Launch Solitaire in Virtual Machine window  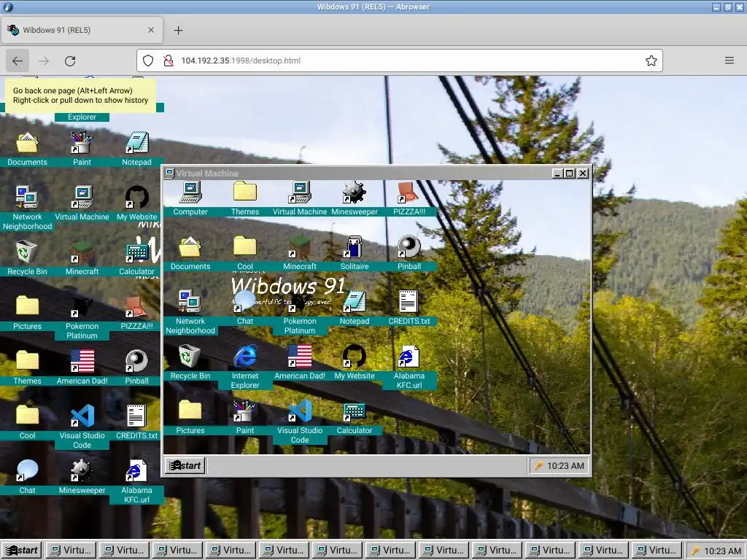tap(355, 253)
